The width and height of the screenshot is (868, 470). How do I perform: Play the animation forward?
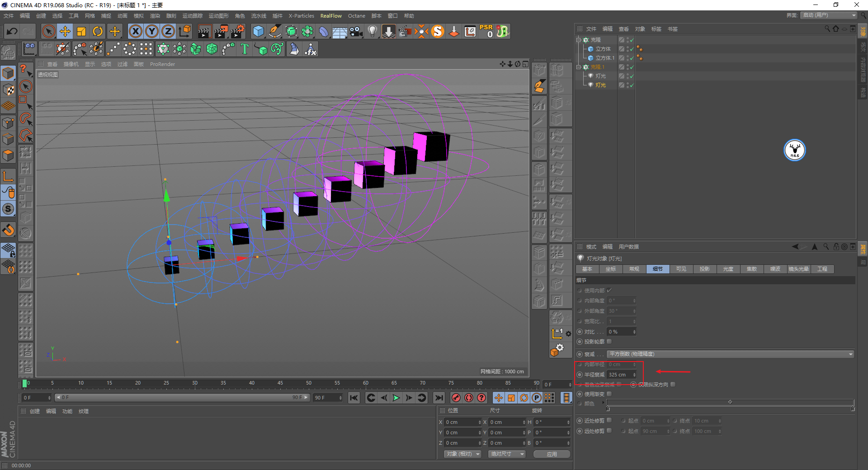click(396, 398)
